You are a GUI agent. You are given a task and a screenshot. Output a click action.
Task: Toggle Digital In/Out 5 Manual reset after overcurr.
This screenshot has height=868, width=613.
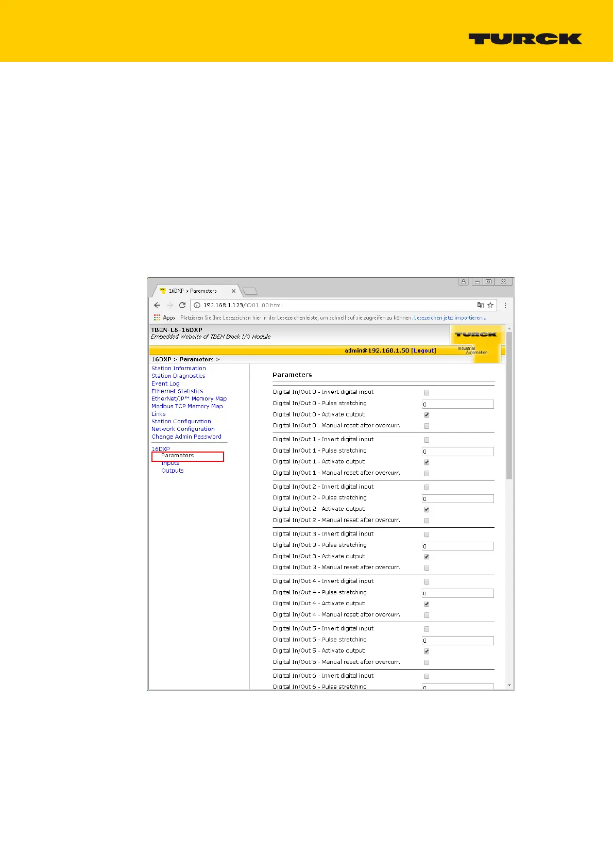(427, 662)
